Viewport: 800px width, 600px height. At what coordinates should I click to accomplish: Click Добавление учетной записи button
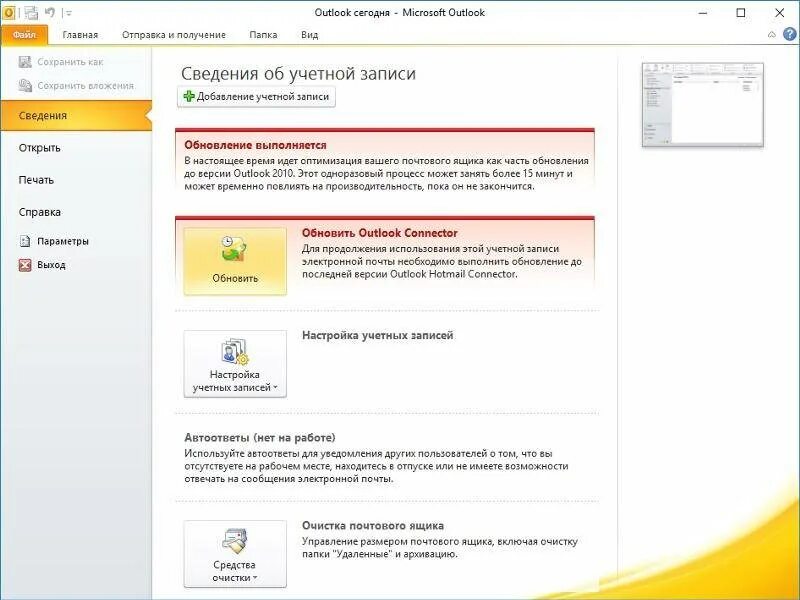[256, 96]
